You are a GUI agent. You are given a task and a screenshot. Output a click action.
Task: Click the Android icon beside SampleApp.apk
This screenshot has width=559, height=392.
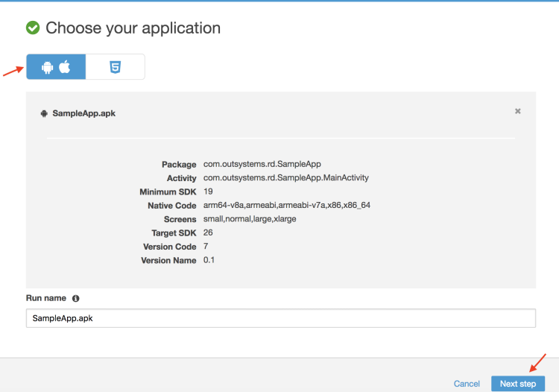click(x=44, y=113)
